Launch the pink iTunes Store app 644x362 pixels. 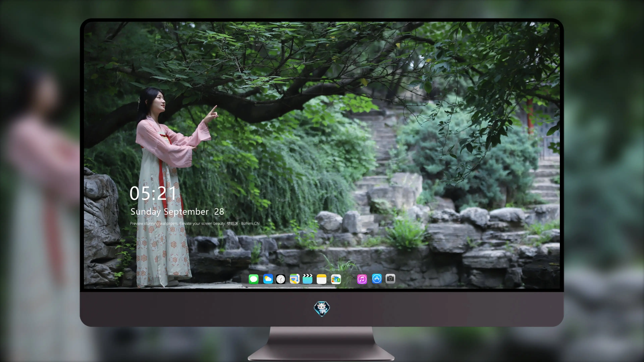(362, 279)
